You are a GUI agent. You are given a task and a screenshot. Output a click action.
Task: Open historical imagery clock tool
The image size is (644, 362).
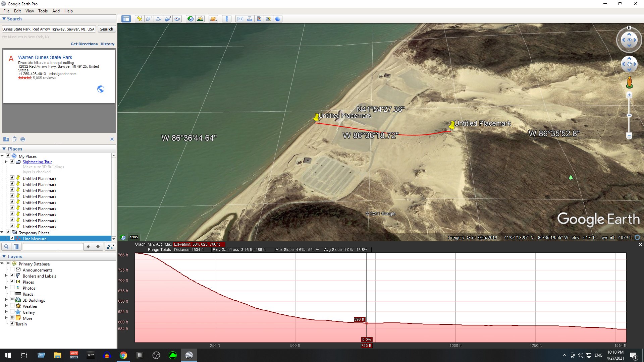(x=190, y=19)
